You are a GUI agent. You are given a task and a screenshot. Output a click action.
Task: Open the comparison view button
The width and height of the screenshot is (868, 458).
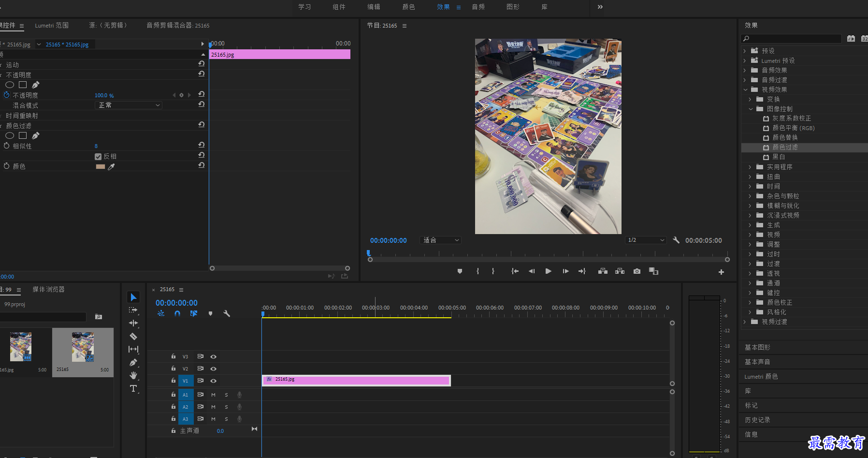tap(653, 271)
